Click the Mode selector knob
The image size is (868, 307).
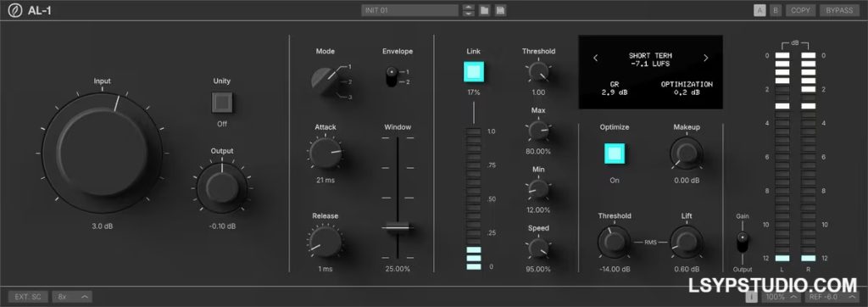[x=325, y=81]
